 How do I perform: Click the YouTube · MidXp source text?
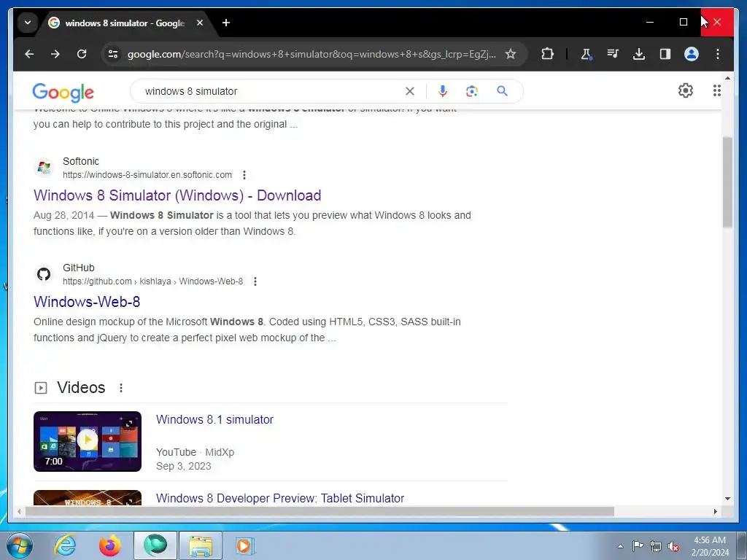(x=195, y=452)
